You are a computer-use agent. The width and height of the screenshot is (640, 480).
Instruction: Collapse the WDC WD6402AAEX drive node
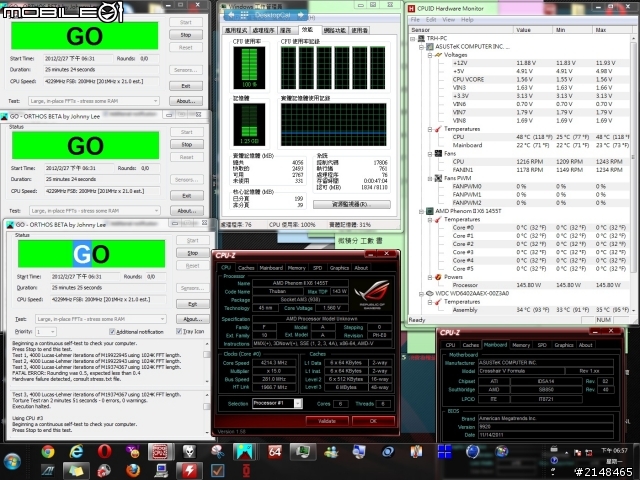tap(421, 293)
